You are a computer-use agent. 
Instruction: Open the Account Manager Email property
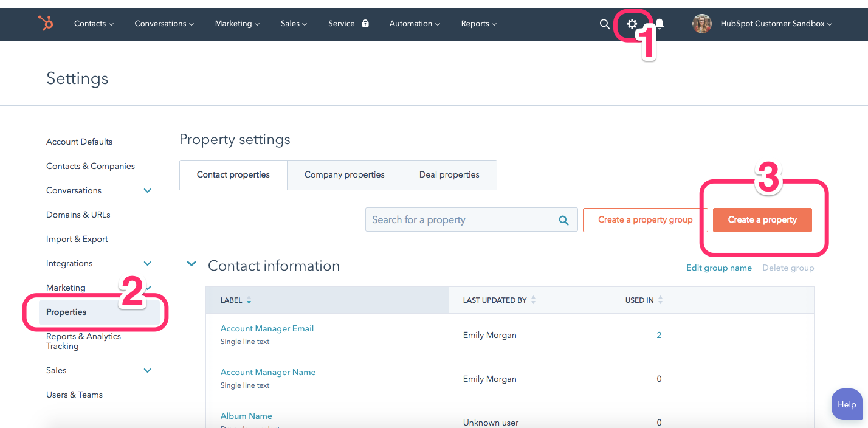[267, 328]
